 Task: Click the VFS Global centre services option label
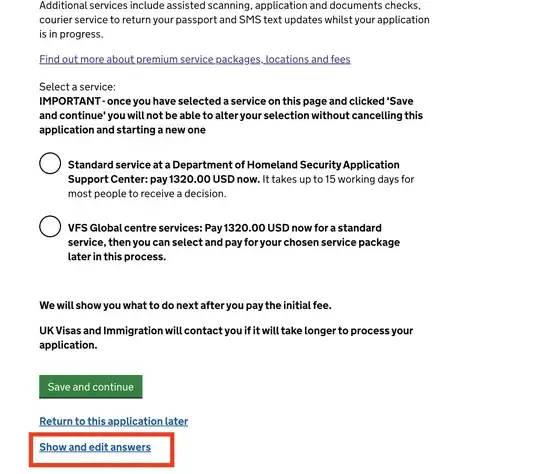(234, 242)
